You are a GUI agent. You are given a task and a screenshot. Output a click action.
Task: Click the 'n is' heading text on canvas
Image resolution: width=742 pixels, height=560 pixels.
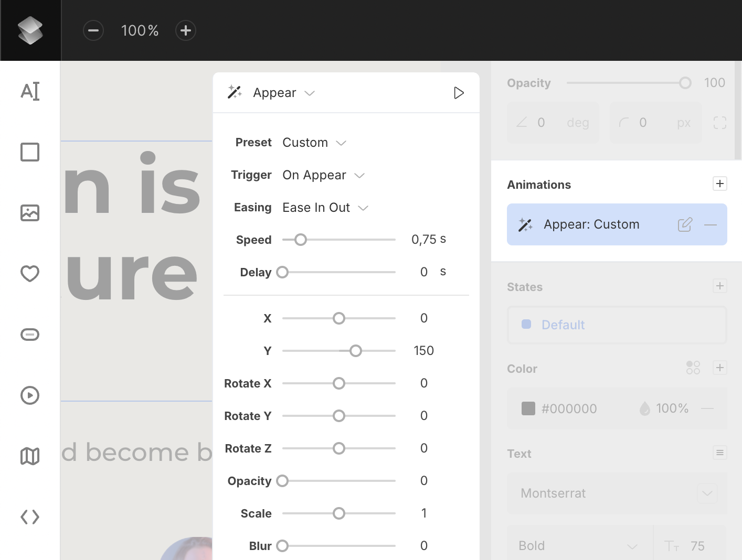click(132, 184)
